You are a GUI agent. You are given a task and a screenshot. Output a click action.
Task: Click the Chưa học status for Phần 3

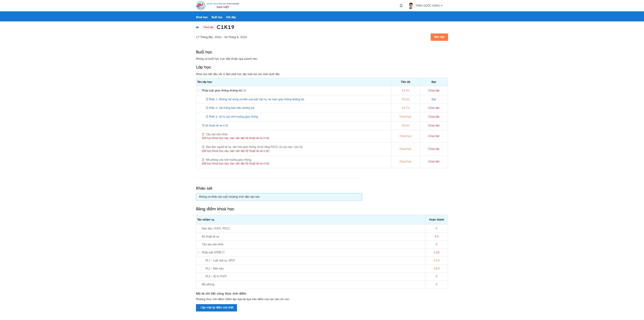pyautogui.click(x=405, y=117)
